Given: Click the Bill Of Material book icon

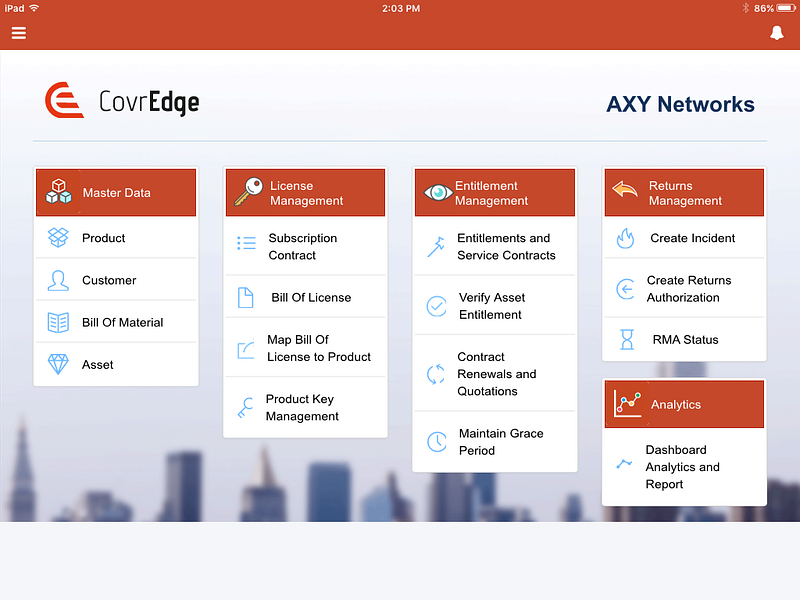Looking at the screenshot, I should [x=58, y=322].
